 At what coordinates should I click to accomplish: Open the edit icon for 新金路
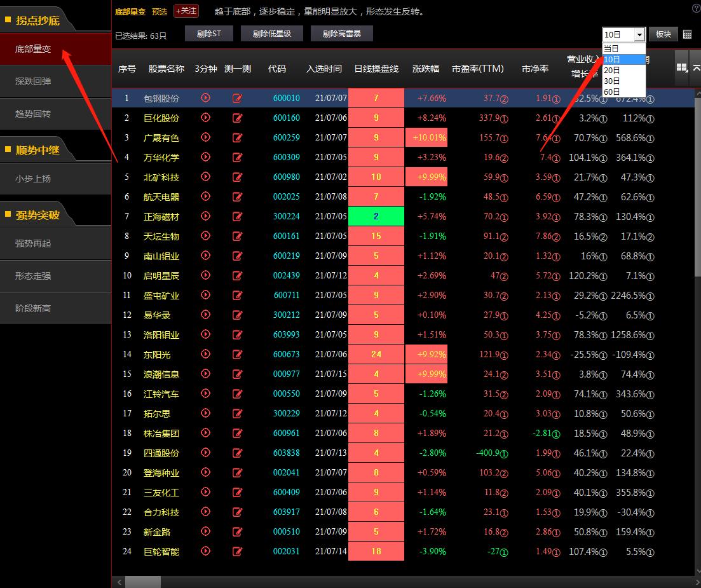[x=237, y=531]
